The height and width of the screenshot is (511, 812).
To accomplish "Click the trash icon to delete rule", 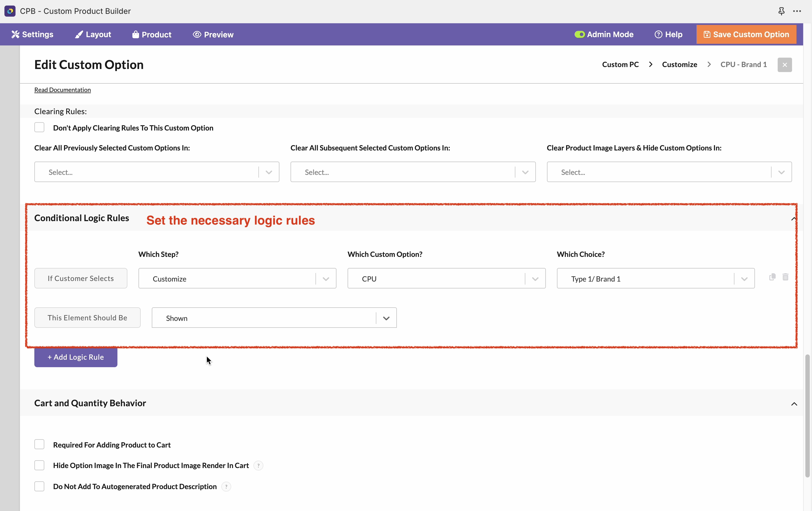I will (x=785, y=277).
